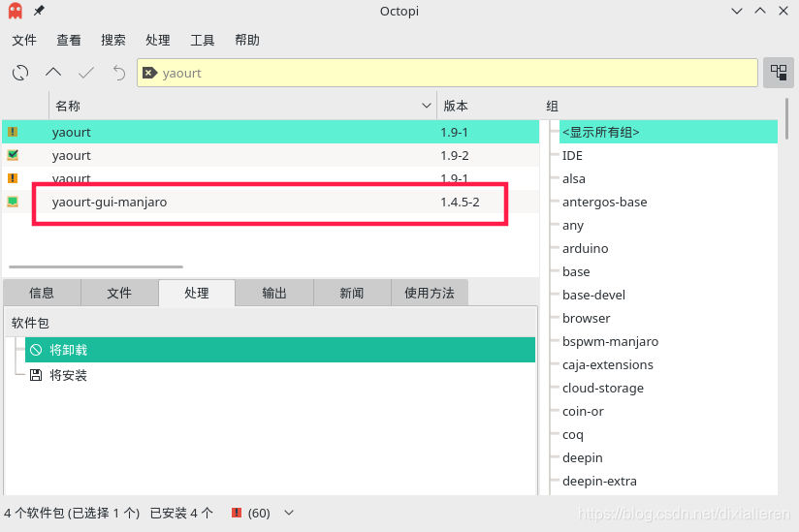Click the floppy disk icon beside 将安装

tap(36, 375)
